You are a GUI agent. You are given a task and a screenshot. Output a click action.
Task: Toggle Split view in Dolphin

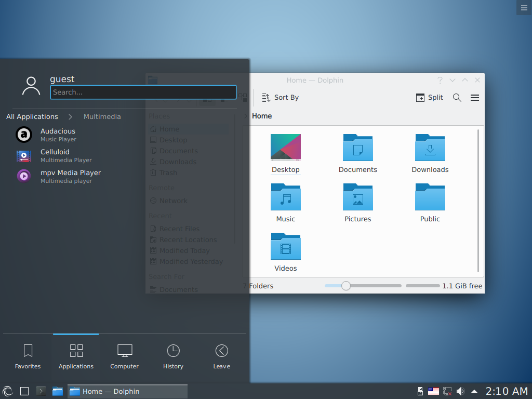429,97
